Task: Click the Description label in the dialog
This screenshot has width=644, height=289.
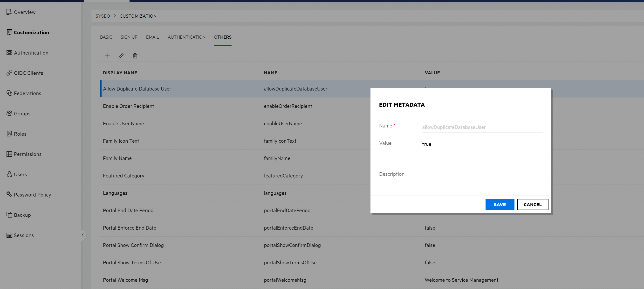Action: (x=391, y=174)
